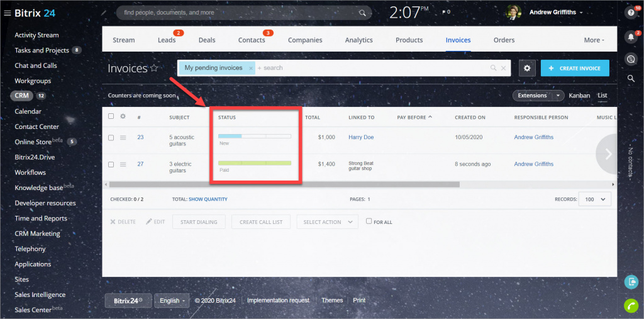The image size is (644, 319).
Task: Click the Start Dialing button
Action: tap(199, 222)
